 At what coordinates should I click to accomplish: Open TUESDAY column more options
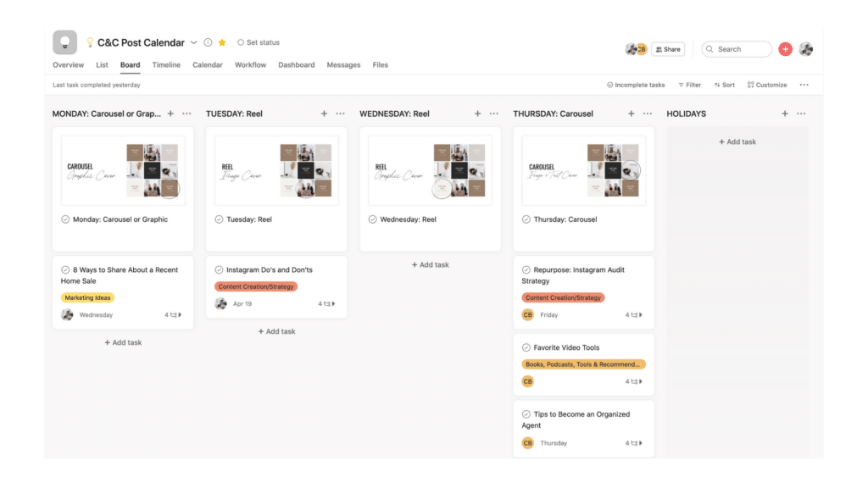[341, 114]
